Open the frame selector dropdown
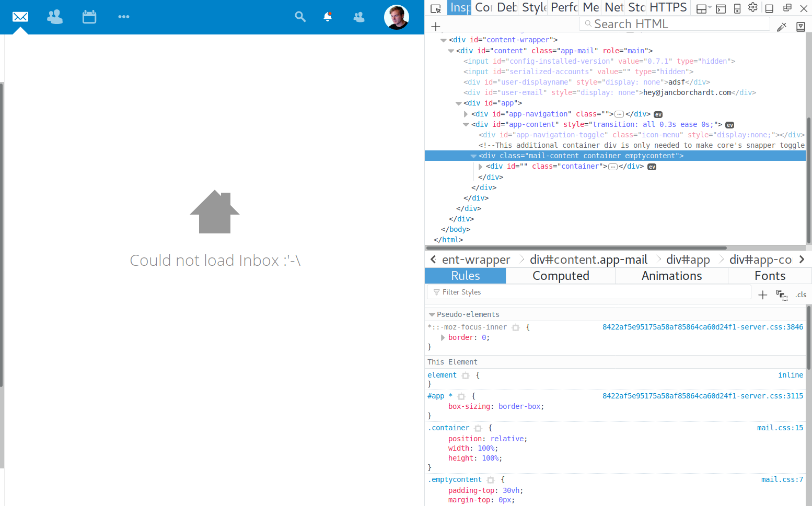Viewport: 812px width, 506px height. click(704, 8)
